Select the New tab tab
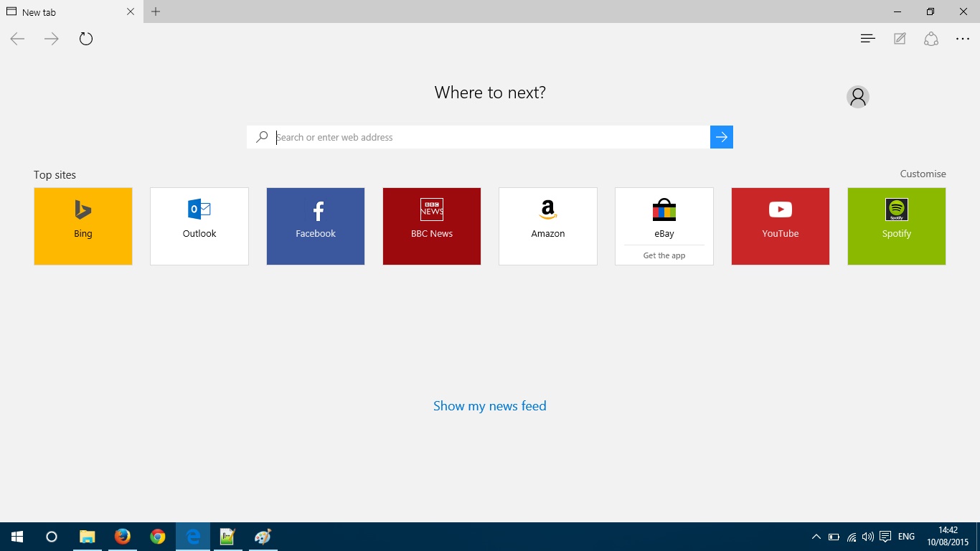This screenshot has height=551, width=980. click(x=71, y=11)
